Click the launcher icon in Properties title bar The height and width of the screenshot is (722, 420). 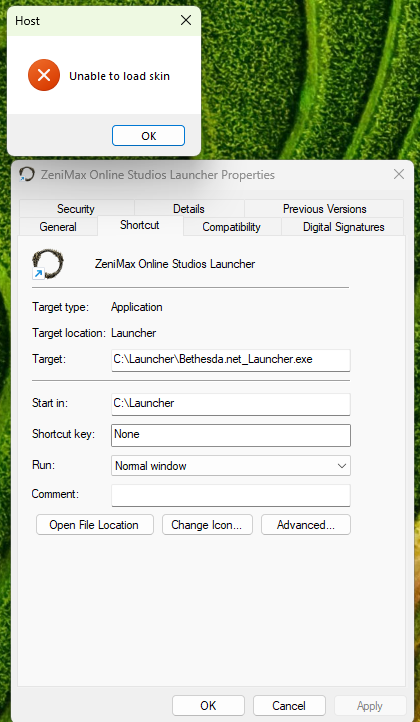tap(27, 175)
